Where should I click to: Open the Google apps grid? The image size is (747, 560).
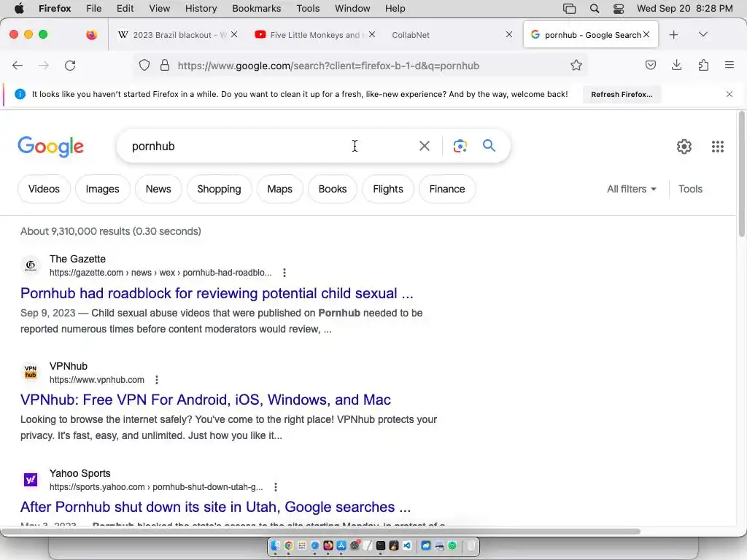point(718,146)
